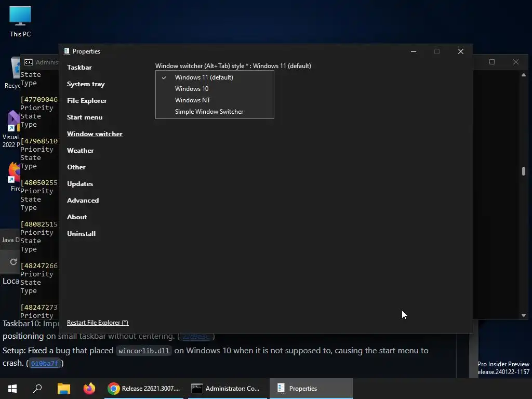Viewport: 532px width, 399px height.
Task: Show the About section
Action: tap(77, 217)
